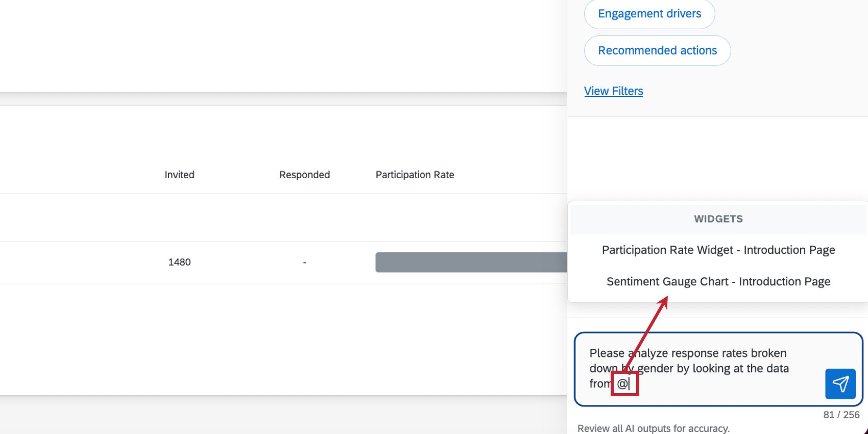This screenshot has height=434, width=868.
Task: Click the blank chat area below View Filters
Action: (x=718, y=158)
